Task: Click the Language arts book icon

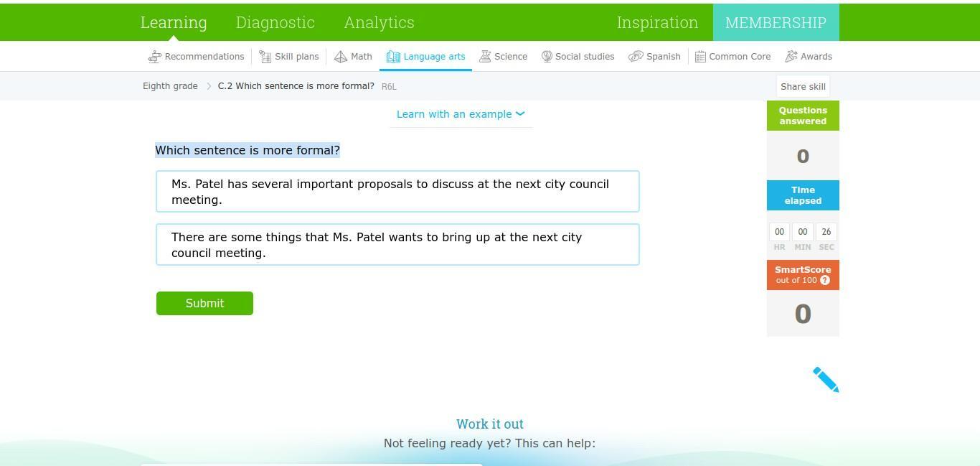Action: [393, 57]
